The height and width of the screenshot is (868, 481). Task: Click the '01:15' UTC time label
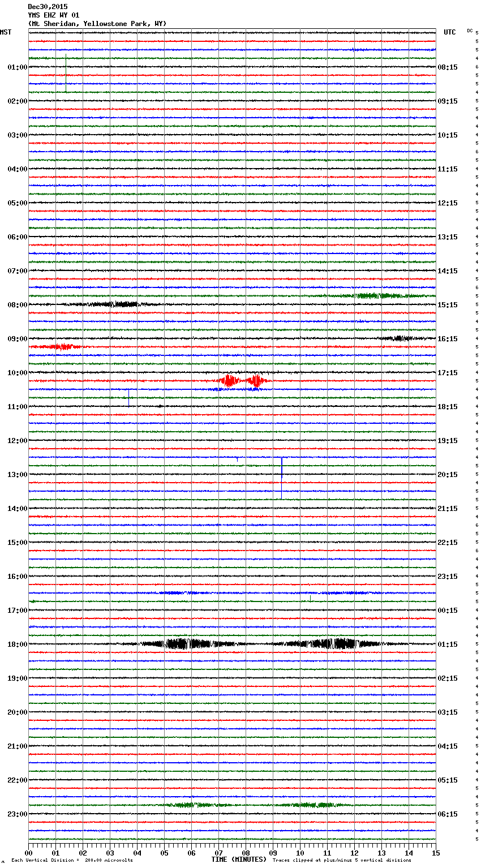coord(448,644)
